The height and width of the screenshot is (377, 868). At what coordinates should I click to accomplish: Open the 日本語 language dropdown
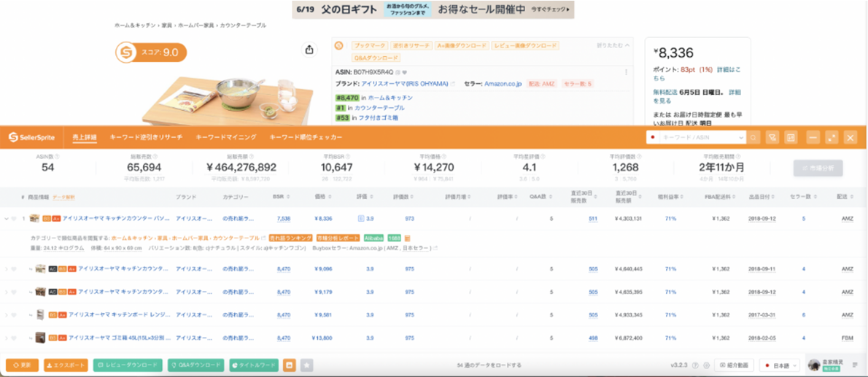click(780, 365)
